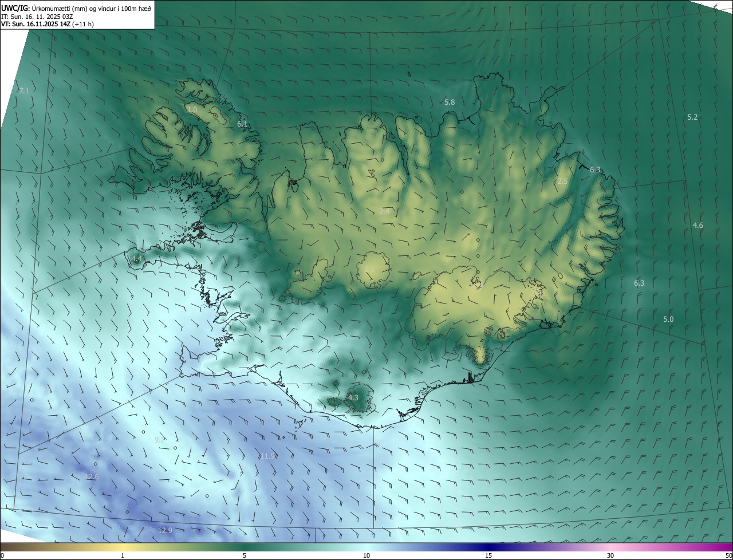Click the color scale tick labeled 5
Viewport: 733px width, 560px height.
pos(245,555)
